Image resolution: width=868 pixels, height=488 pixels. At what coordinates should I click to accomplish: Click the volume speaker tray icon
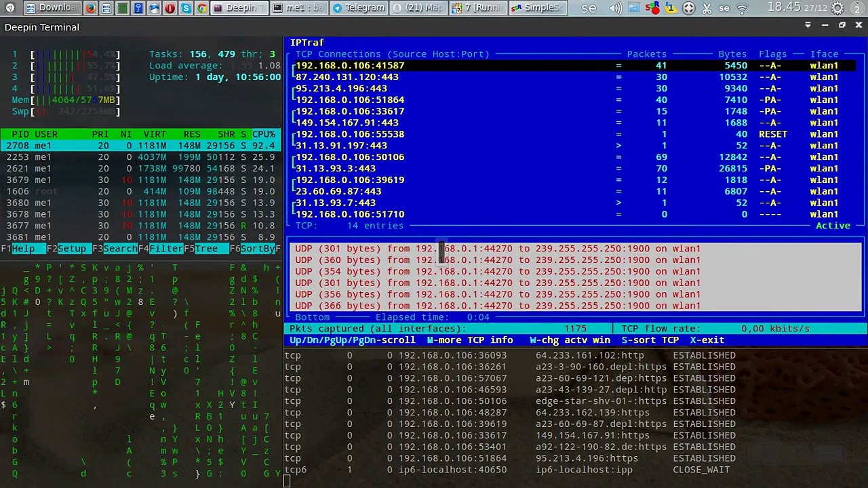tap(616, 8)
